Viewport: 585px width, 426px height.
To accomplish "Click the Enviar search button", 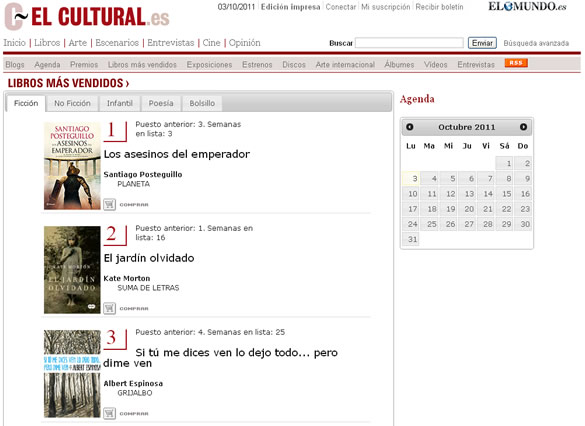I will tap(482, 43).
